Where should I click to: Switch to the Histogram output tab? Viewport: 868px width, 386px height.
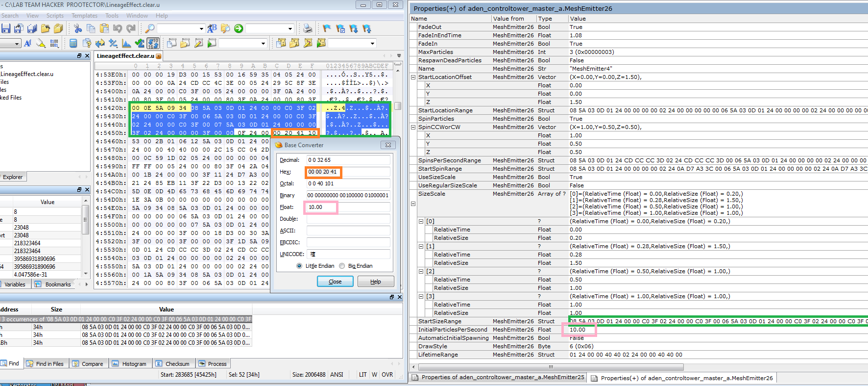coord(129,363)
